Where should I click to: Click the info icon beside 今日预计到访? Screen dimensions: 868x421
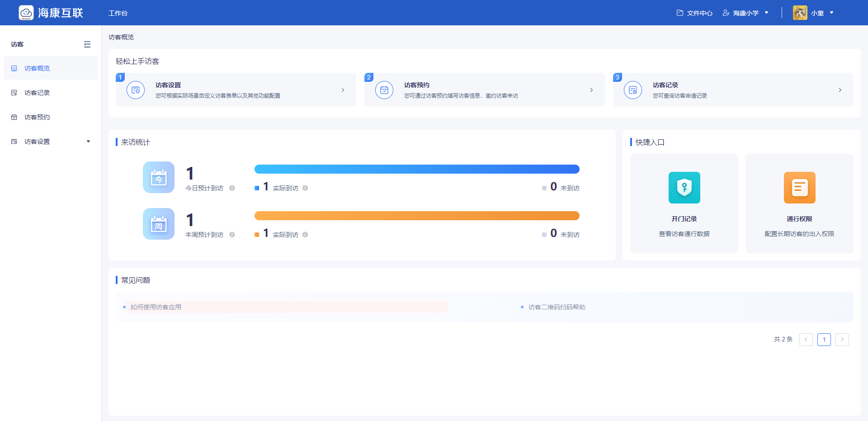(232, 188)
